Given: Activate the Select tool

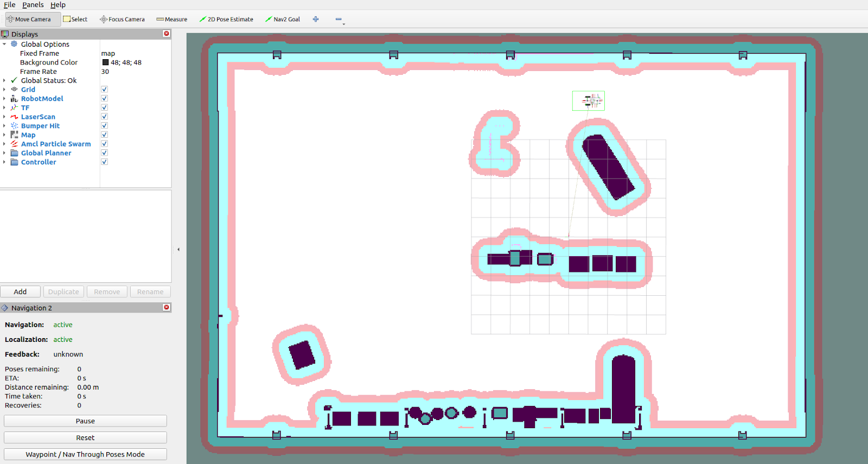Looking at the screenshot, I should pos(75,19).
